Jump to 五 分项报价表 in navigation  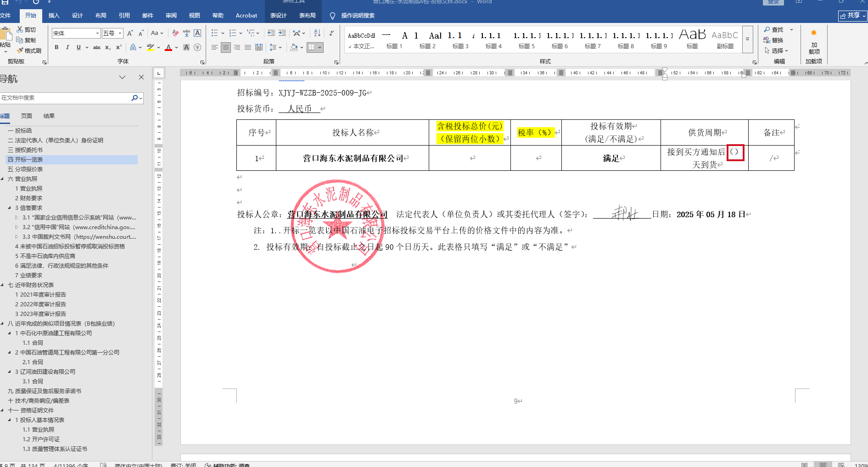coord(25,169)
